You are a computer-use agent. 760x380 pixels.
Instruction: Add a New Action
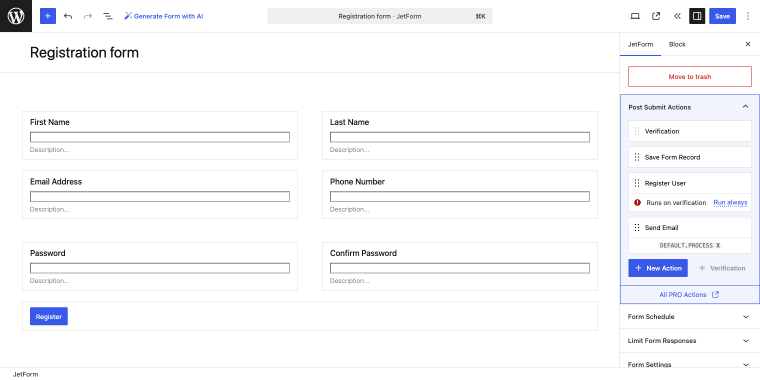658,268
